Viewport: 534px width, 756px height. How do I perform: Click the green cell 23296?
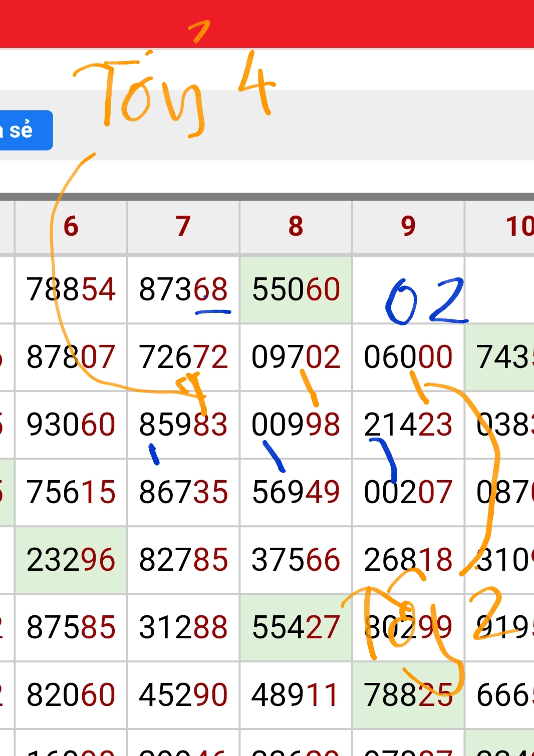click(71, 560)
